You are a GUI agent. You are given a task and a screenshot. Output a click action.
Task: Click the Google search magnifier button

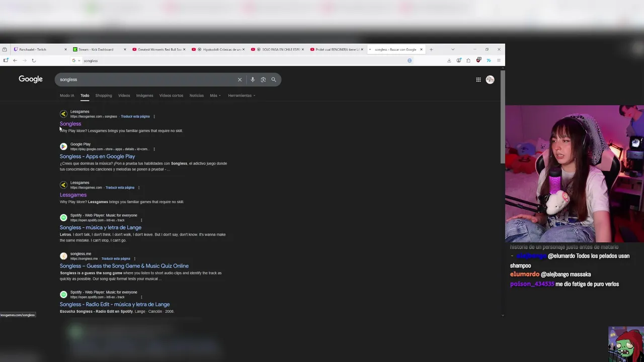[x=274, y=79]
